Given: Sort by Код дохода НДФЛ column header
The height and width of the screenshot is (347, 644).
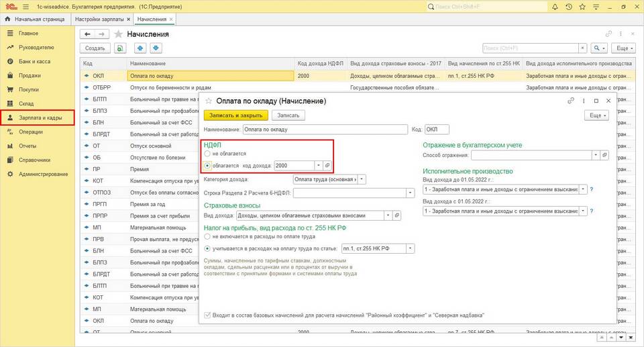Looking at the screenshot, I should (321, 63).
